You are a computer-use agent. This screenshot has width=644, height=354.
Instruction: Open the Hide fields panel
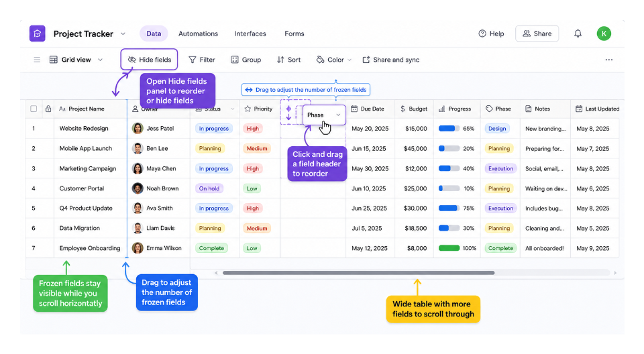pos(149,60)
